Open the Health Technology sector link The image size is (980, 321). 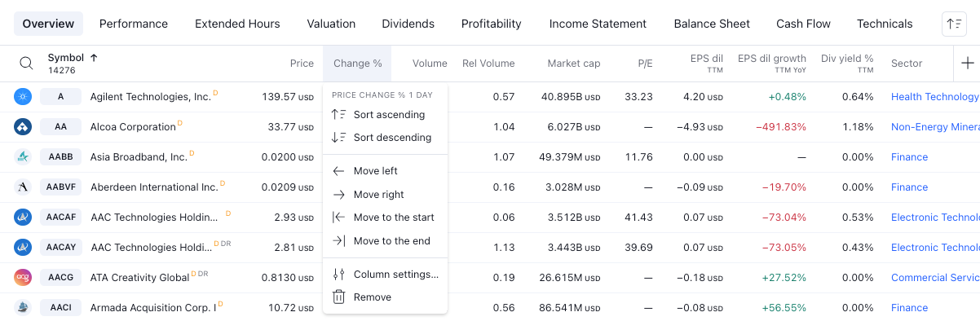pos(934,97)
